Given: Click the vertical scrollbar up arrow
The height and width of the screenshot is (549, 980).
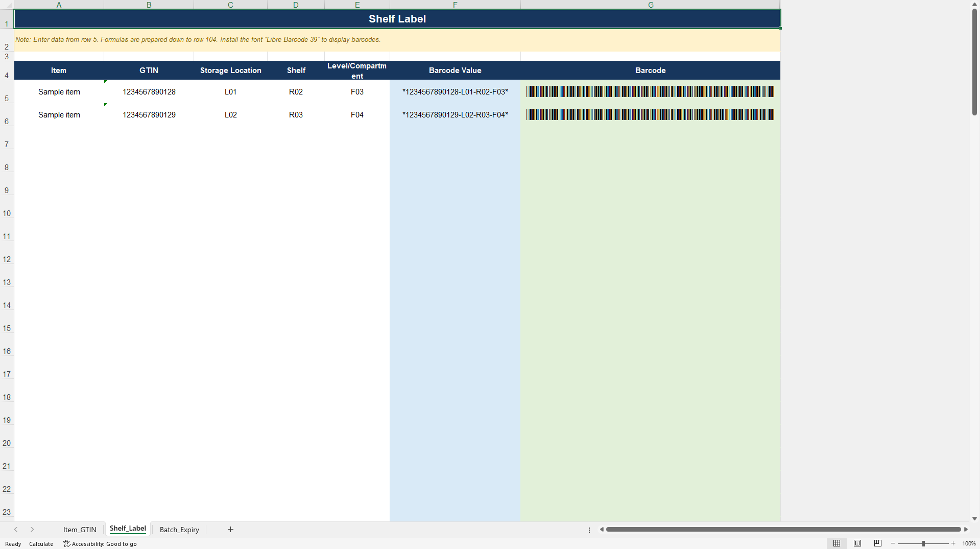Looking at the screenshot, I should tap(974, 4).
